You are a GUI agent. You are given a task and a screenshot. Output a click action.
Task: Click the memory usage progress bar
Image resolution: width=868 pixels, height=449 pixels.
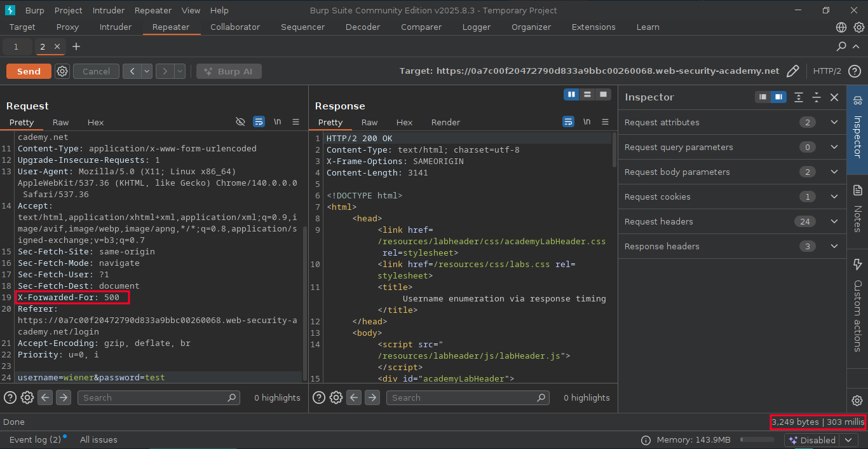click(x=757, y=440)
